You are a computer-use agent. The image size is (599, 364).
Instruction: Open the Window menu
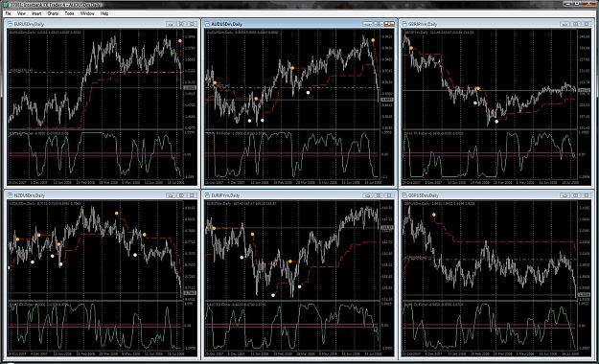tap(87, 13)
